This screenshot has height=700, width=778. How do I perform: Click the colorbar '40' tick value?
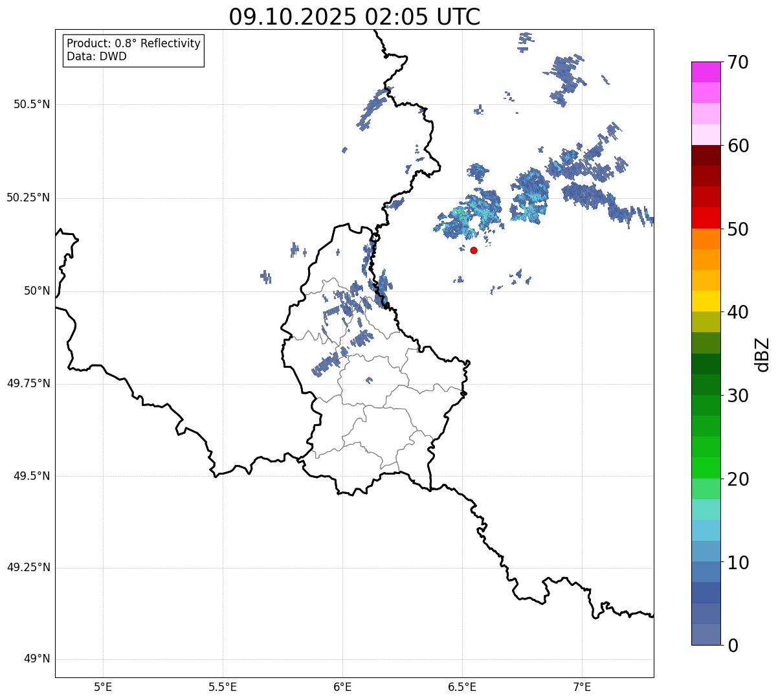[738, 312]
